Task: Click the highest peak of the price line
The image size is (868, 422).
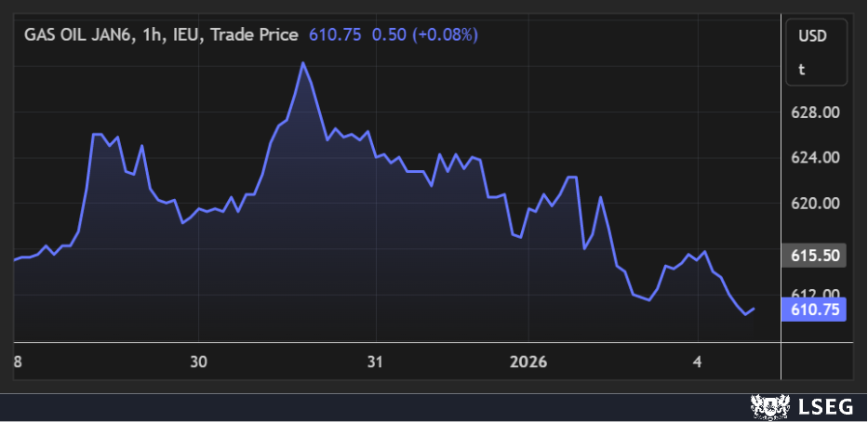Action: 303,63
